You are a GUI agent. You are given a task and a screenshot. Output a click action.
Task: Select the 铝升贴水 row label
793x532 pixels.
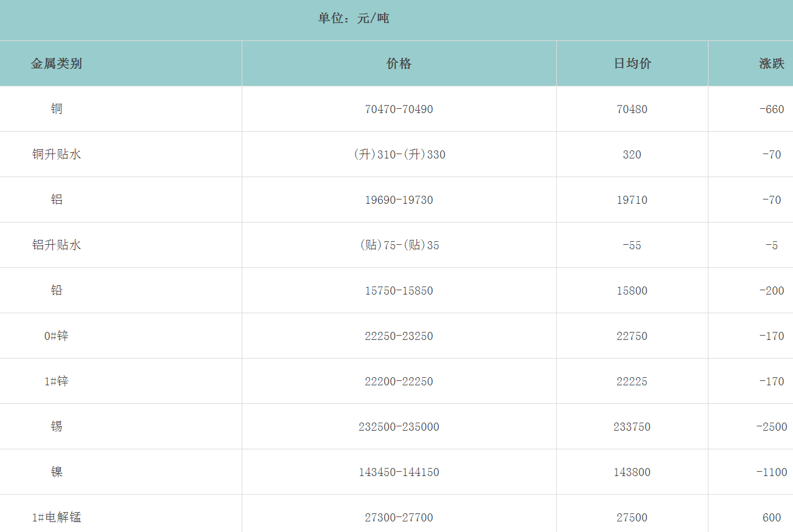coord(57,245)
